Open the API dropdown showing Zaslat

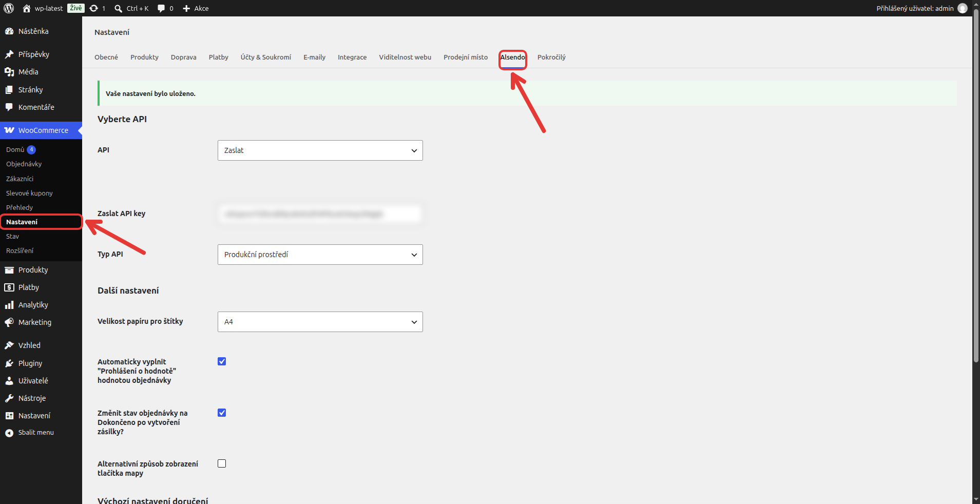pos(320,150)
